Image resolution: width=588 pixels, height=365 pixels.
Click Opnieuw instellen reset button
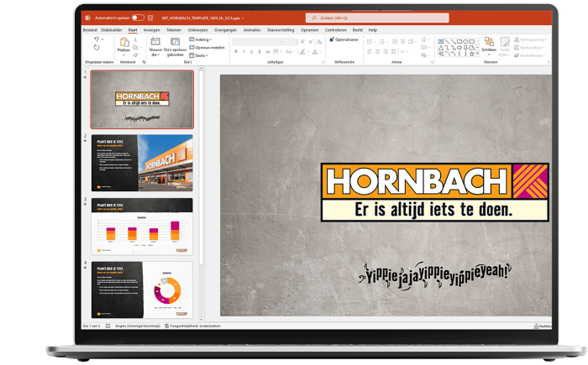pyautogui.click(x=207, y=47)
